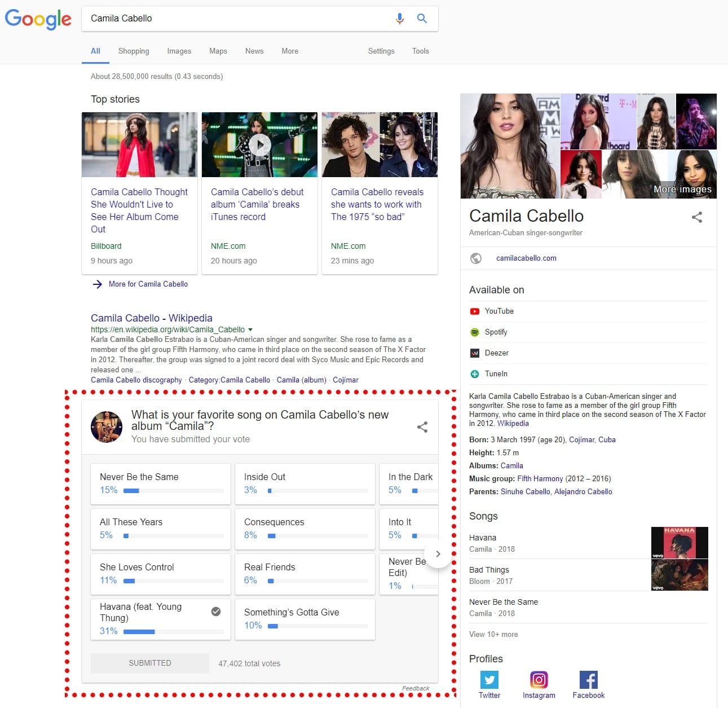Open the Sinuhe Cabello parent link
728x708 pixels.
tap(526, 492)
